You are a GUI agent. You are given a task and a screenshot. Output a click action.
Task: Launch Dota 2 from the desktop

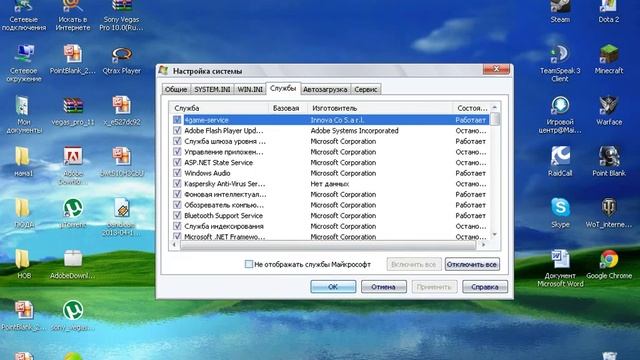[609, 11]
